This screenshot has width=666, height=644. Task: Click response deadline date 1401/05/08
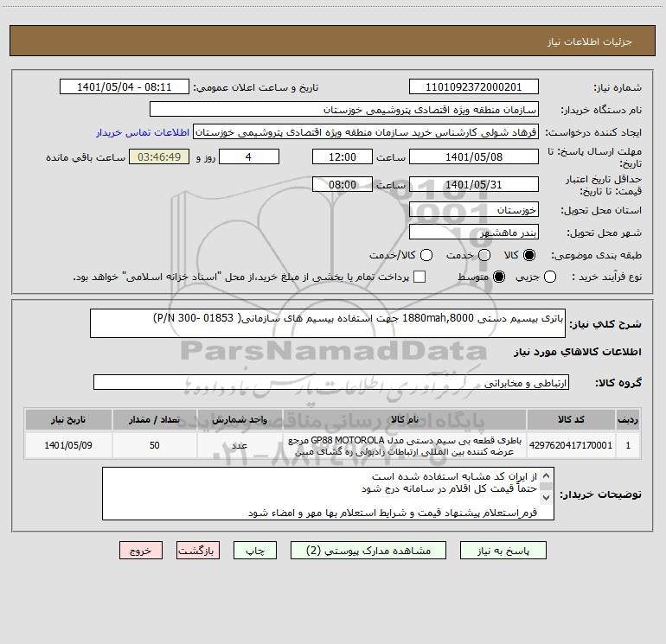(x=474, y=156)
